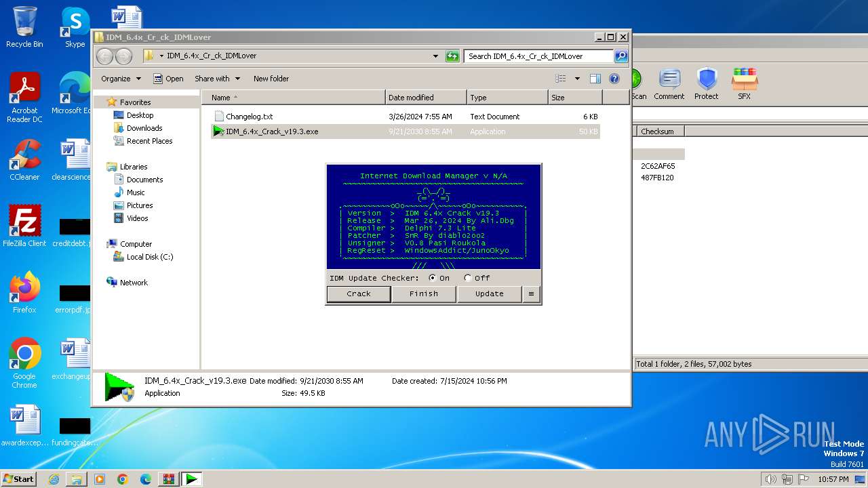The width and height of the screenshot is (868, 488).
Task: Click Open in Explorer toolbar
Action: tap(168, 79)
